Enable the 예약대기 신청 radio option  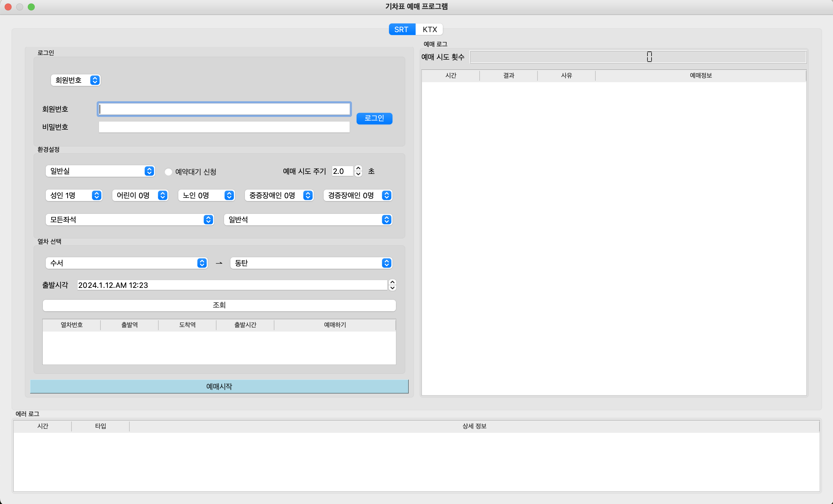(x=168, y=172)
